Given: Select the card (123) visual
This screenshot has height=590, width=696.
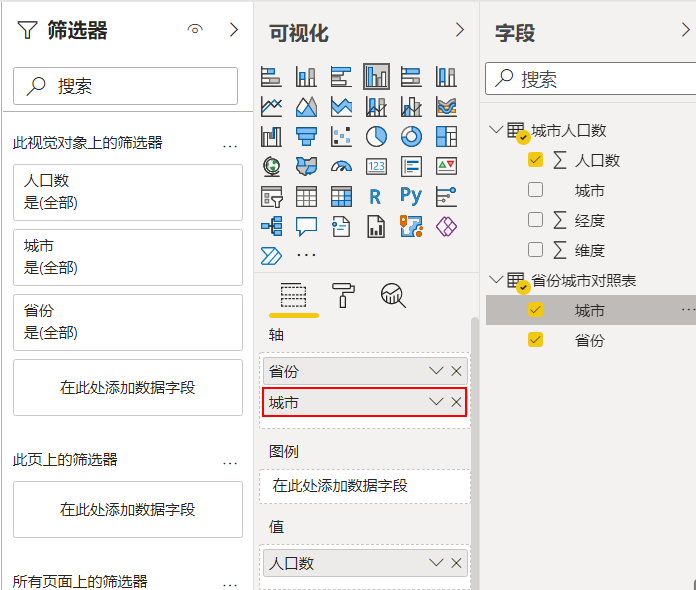Looking at the screenshot, I should tap(376, 166).
